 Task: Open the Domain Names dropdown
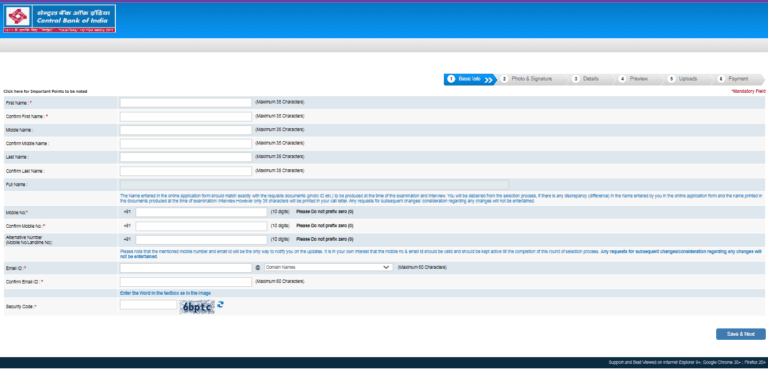[x=329, y=267]
